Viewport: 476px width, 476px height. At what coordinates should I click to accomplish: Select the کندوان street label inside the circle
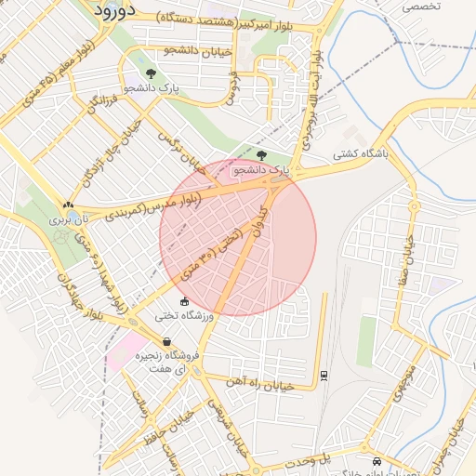(260, 222)
